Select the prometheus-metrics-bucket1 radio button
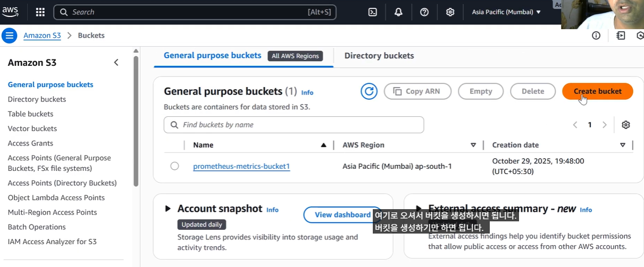 point(174,166)
